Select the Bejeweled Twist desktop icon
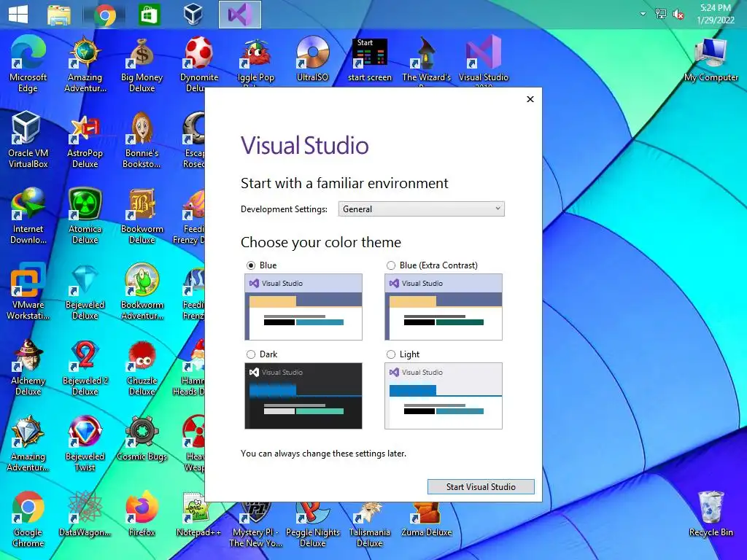 [85, 443]
